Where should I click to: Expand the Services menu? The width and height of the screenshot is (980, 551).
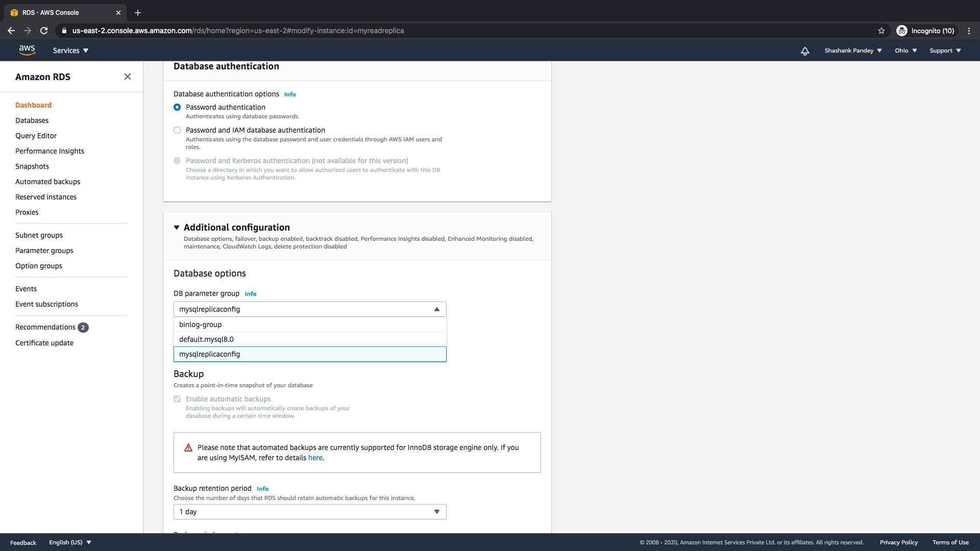point(70,51)
